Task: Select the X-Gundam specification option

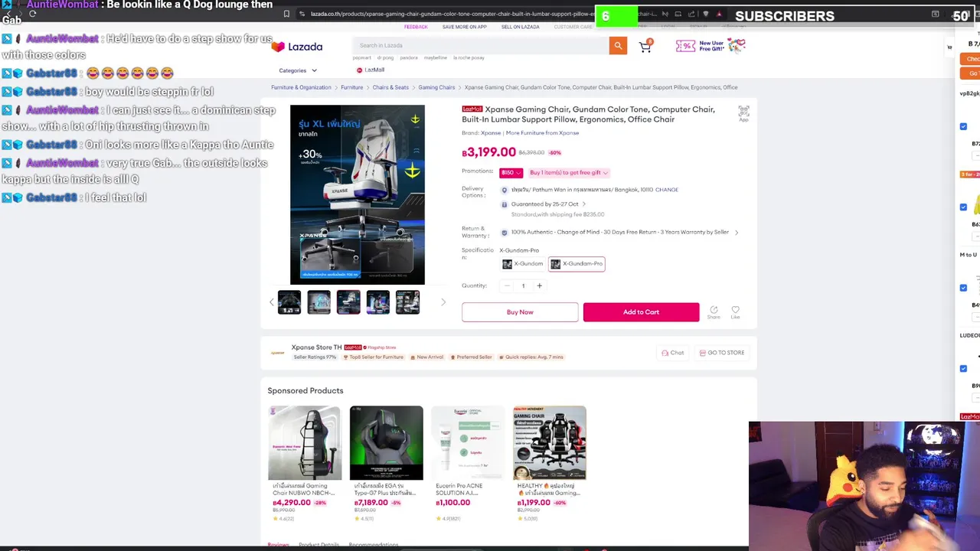Action: 523,264
